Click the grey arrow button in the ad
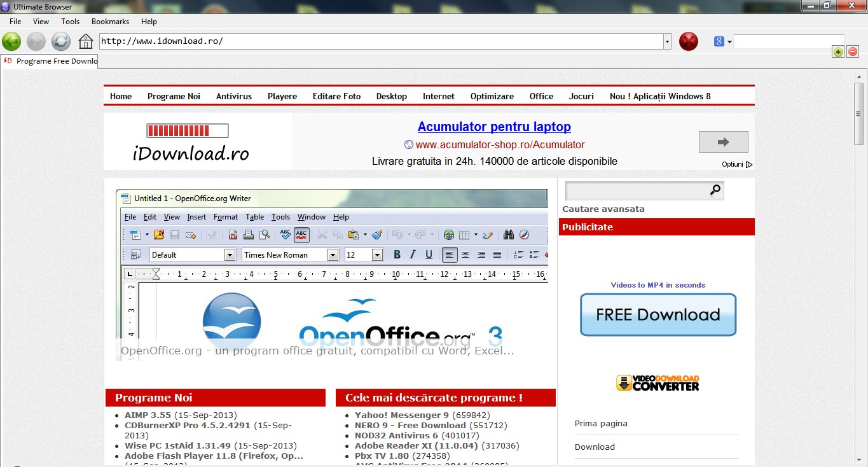 point(723,142)
